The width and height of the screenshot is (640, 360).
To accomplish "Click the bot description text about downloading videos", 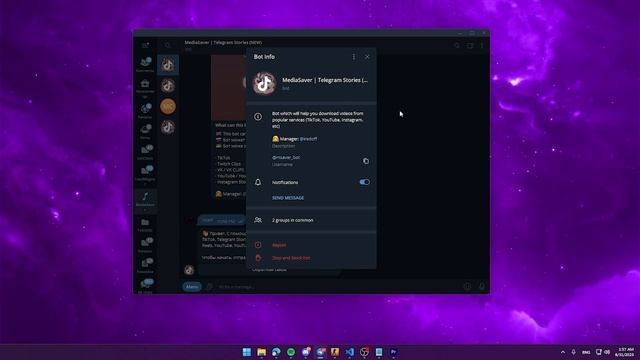I will 318,120.
